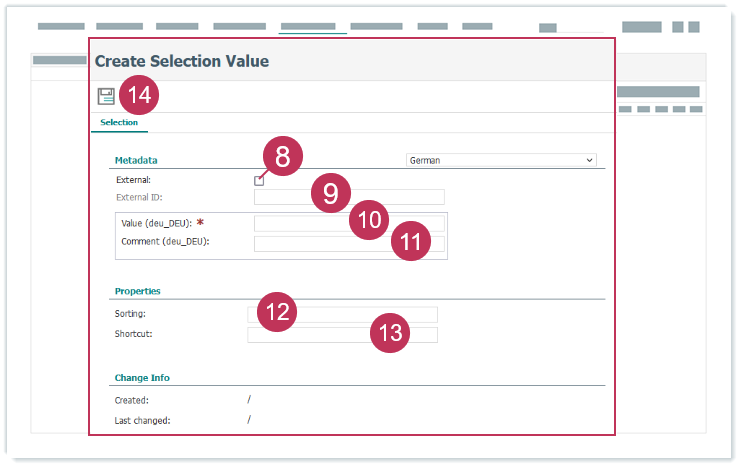Open the German language dropdown

click(x=501, y=160)
